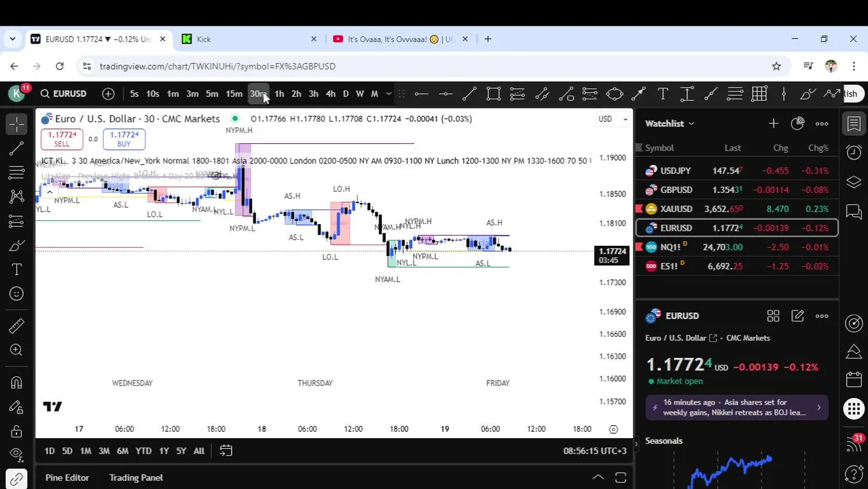Screen dimensions: 868x489
Task: Maximize the bottom panel
Action: [x=620, y=478]
